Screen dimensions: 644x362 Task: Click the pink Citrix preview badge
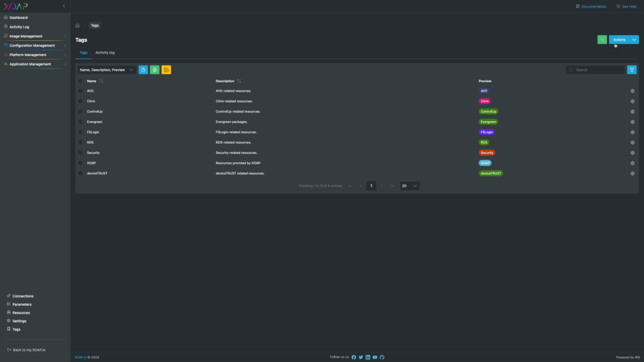pos(485,101)
